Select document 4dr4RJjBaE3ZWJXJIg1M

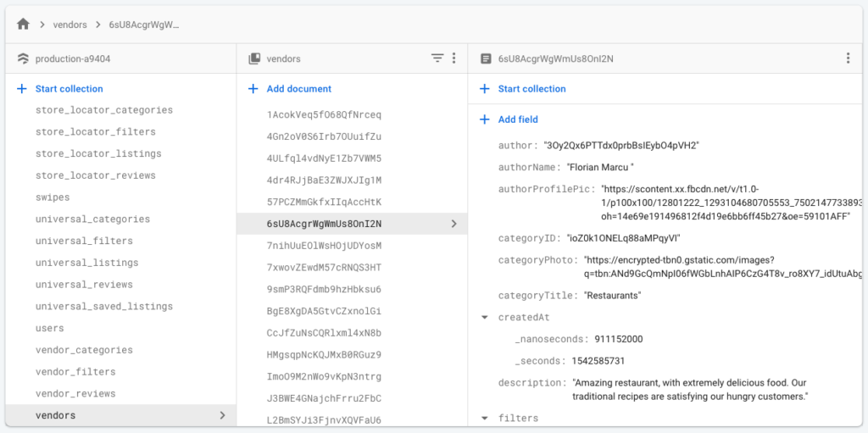point(324,180)
